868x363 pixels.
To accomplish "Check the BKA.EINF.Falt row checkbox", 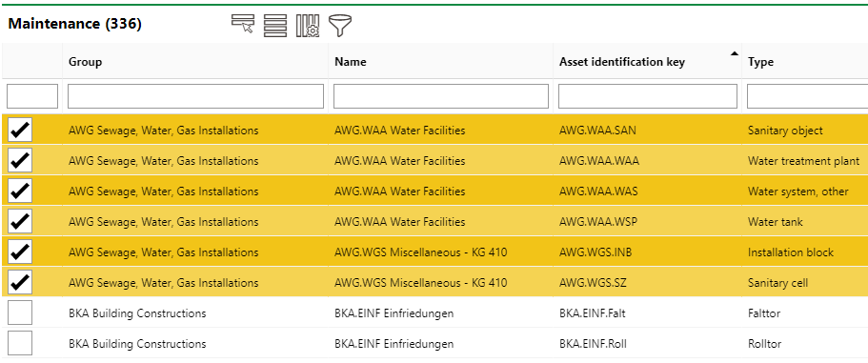I will tap(20, 313).
